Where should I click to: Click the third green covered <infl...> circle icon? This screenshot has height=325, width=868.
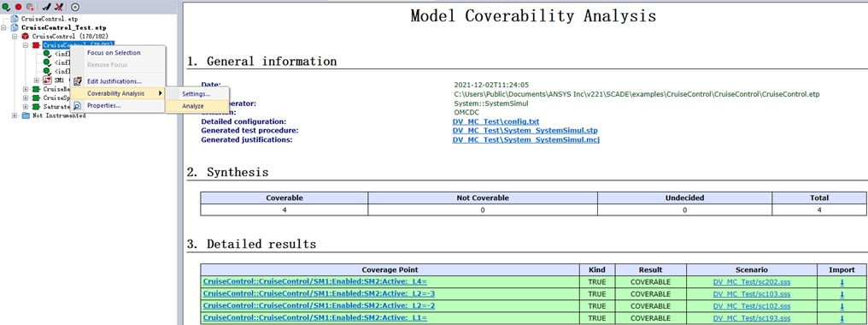click(x=47, y=72)
